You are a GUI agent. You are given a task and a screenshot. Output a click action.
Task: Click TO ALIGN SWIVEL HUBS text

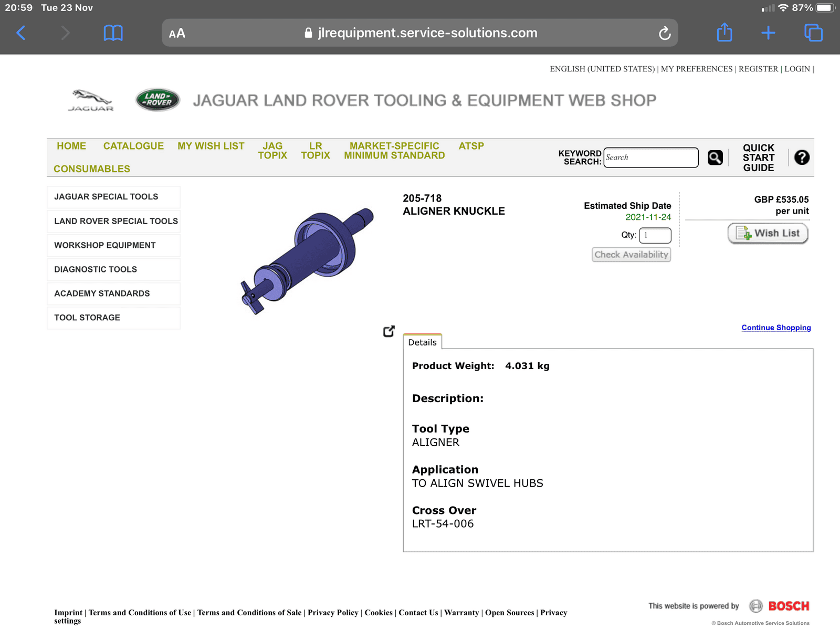(477, 483)
